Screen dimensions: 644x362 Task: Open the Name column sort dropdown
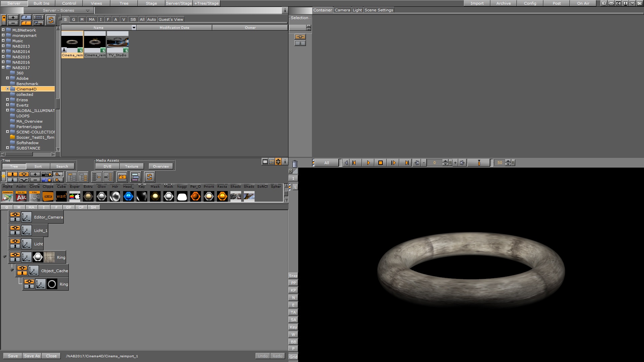click(x=134, y=27)
